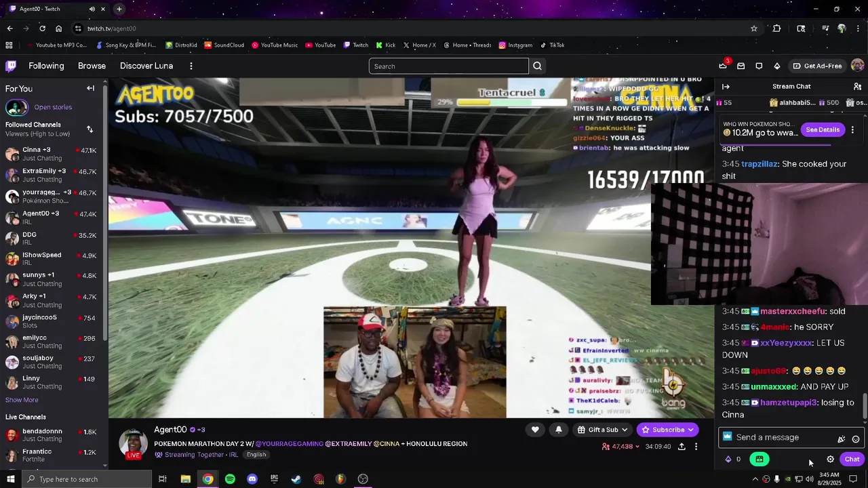Open the YouTube bookmark

click(320, 45)
